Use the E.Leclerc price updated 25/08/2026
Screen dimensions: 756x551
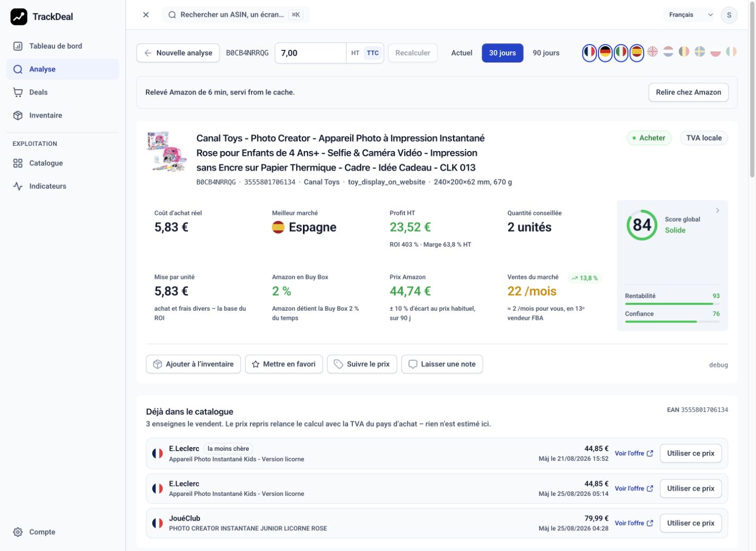click(x=690, y=488)
